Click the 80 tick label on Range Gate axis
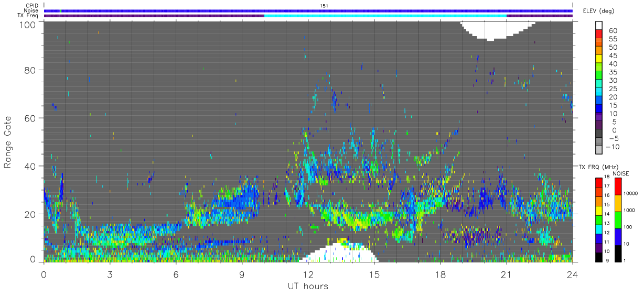This screenshot has height=297, width=644. click(30, 70)
